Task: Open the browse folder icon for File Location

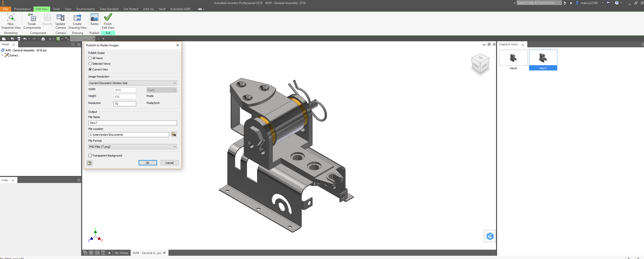Action: point(174,134)
